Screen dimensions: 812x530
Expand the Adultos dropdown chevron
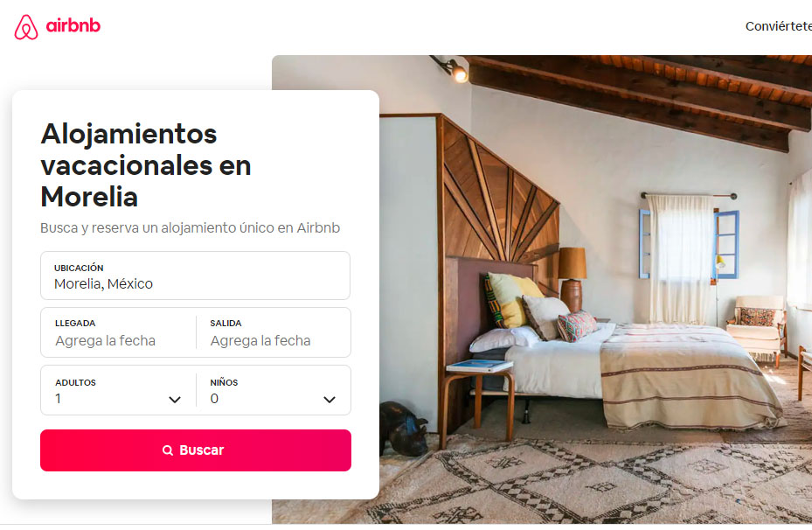click(175, 400)
